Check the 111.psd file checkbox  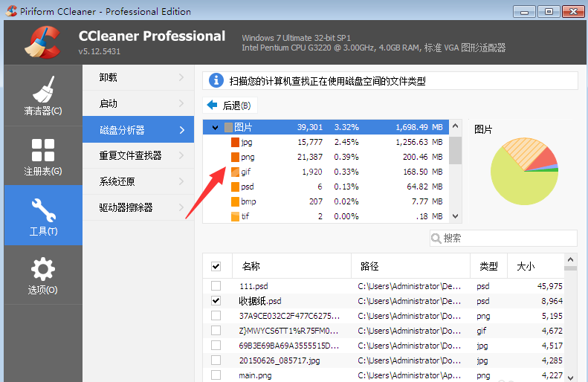(x=216, y=286)
